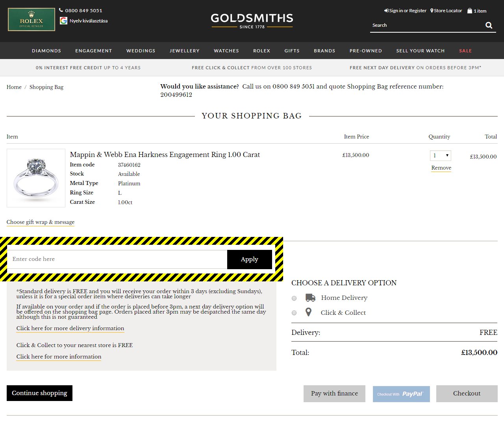
Task: Click the total £13,500.00 amount
Action: point(479,353)
